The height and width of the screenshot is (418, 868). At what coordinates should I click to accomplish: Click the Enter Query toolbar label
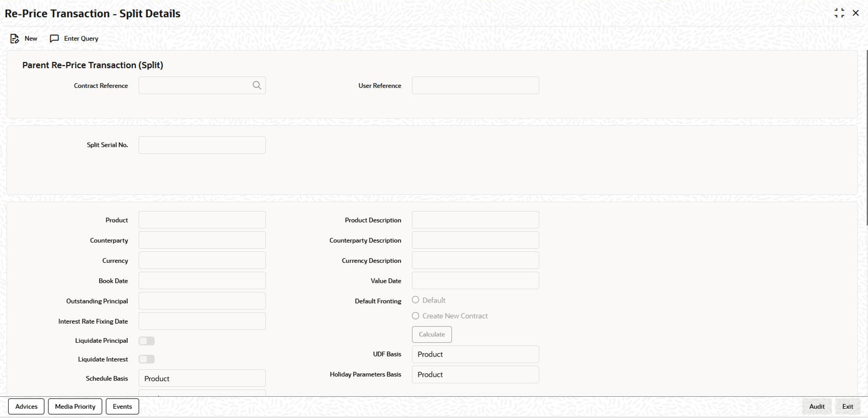pyautogui.click(x=81, y=39)
